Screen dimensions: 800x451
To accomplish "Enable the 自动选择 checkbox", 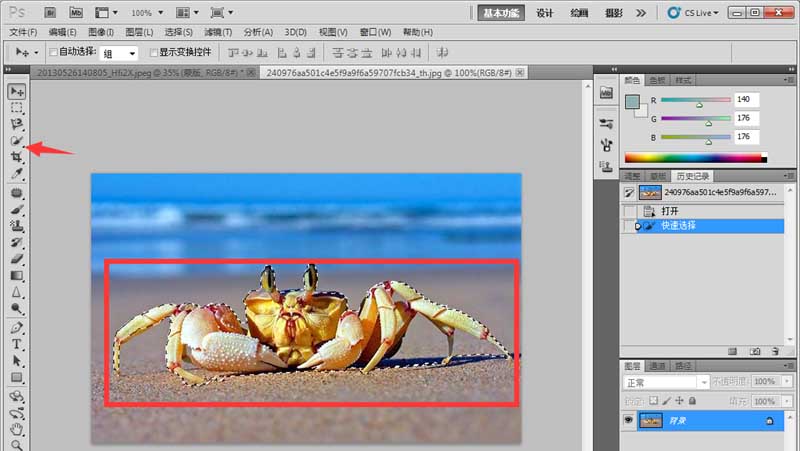I will [x=53, y=52].
